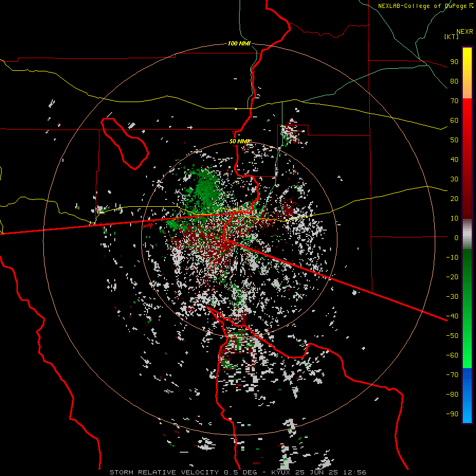This screenshot has height=476, width=476.
Task: Select the 30 value on velocity scale
Action: click(454, 179)
